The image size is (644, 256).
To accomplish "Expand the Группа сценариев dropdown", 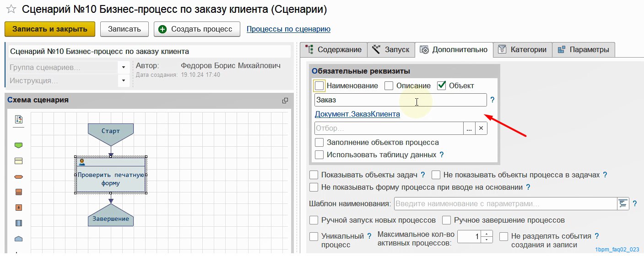I will (123, 68).
